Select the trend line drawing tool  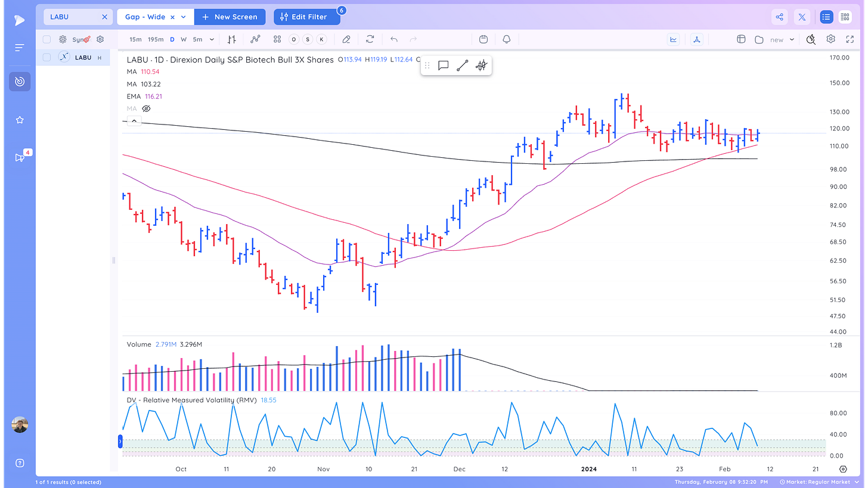pyautogui.click(x=462, y=66)
